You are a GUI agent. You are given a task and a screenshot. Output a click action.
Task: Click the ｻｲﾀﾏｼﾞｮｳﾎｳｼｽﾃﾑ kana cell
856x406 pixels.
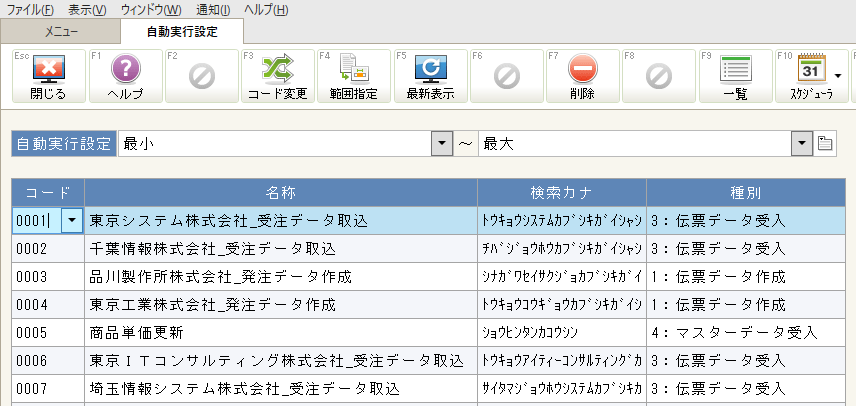tap(562, 389)
